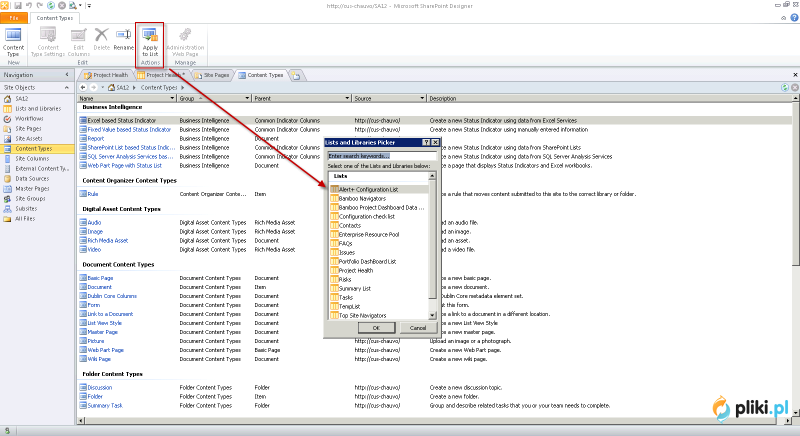Viewport: 800px width, 436px height.
Task: Open the Report content type link
Action: (95, 139)
